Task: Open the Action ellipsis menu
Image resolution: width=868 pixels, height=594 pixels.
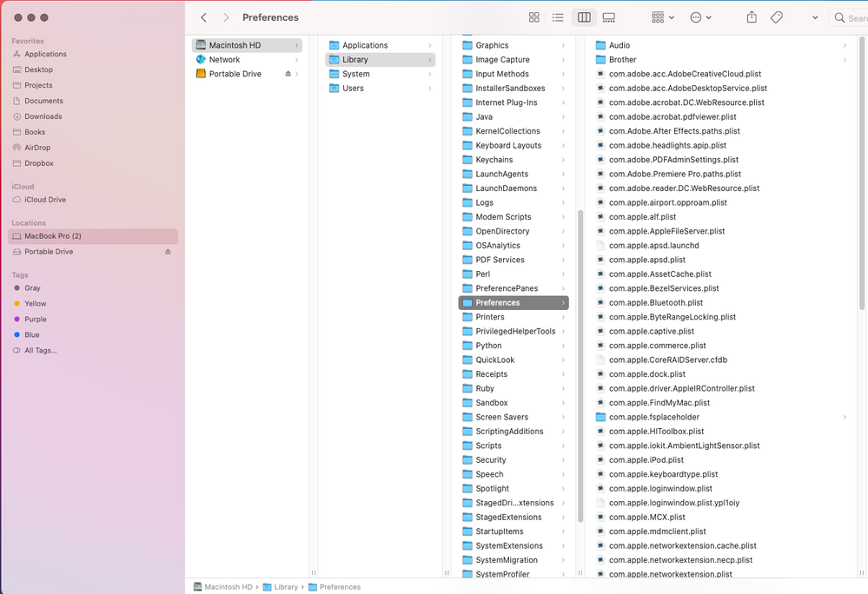Action: click(700, 17)
